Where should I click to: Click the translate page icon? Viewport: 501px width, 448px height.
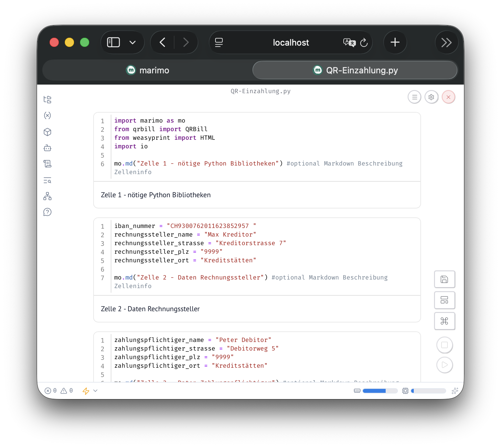(x=349, y=42)
